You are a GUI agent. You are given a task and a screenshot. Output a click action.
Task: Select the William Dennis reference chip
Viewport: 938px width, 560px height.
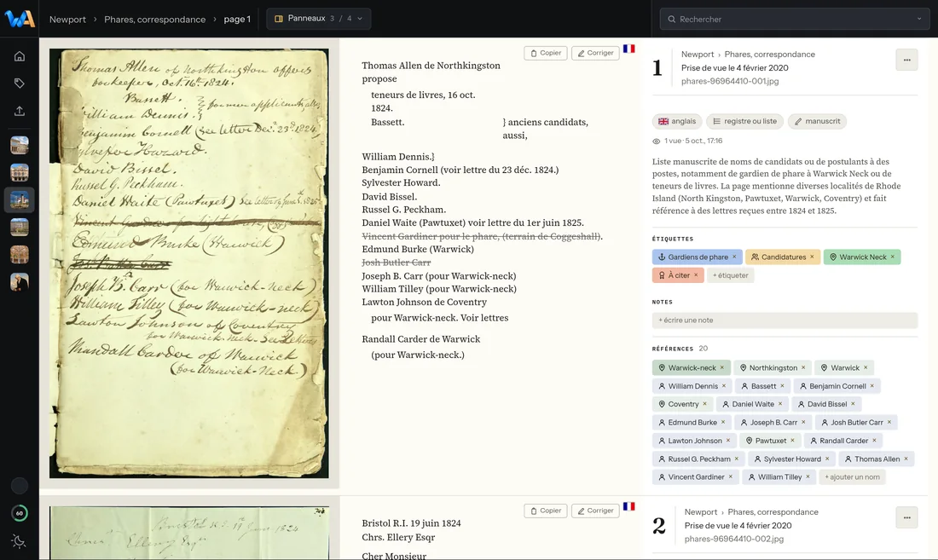click(692, 386)
